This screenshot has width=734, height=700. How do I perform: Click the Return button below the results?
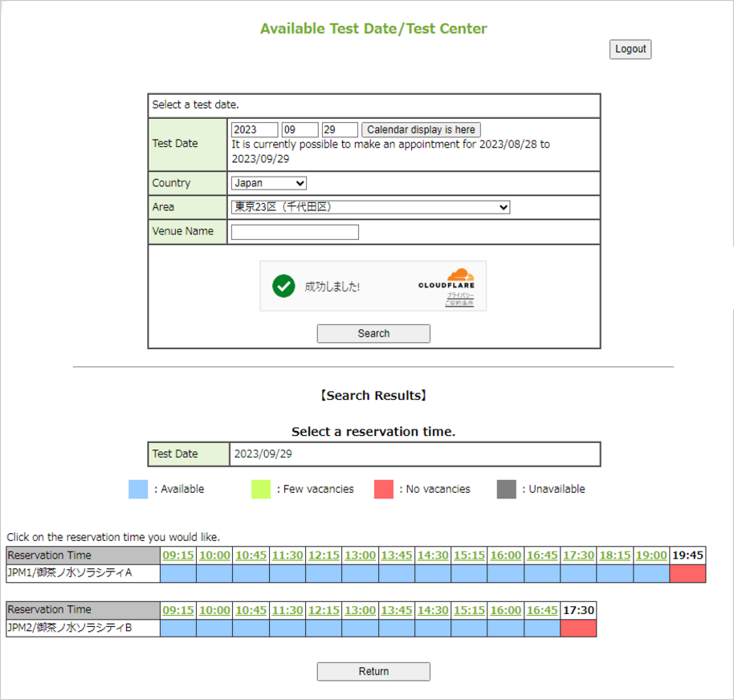point(373,671)
